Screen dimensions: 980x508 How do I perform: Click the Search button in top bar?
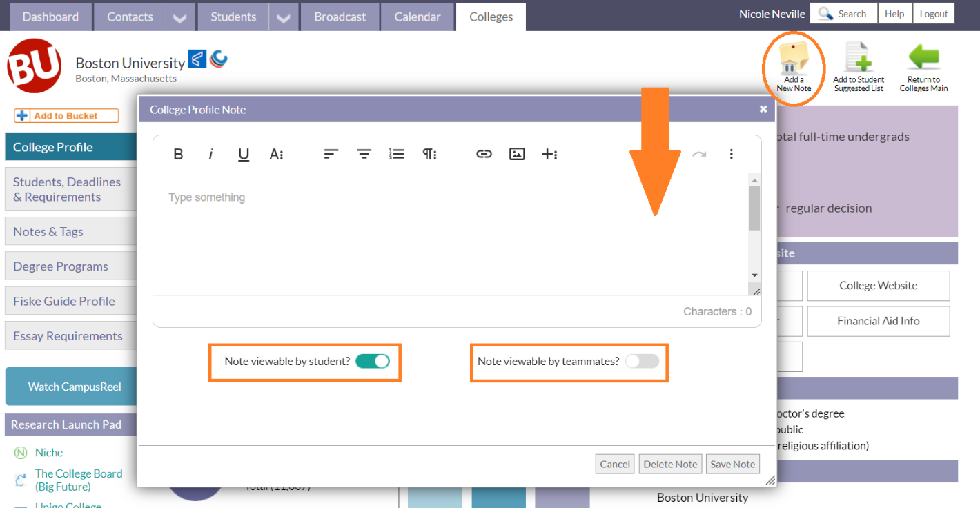point(843,14)
